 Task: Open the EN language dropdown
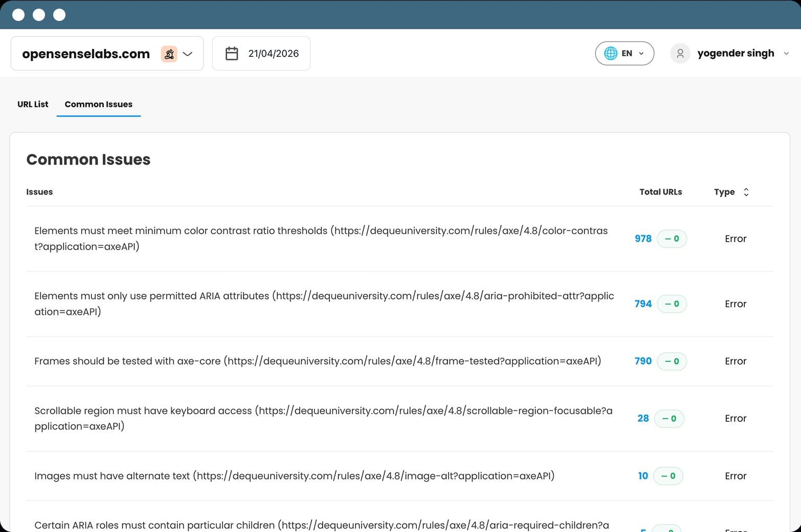[x=625, y=53]
